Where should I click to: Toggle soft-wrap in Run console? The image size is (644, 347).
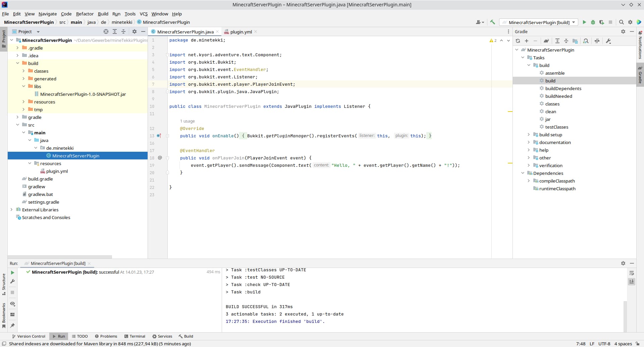click(632, 273)
